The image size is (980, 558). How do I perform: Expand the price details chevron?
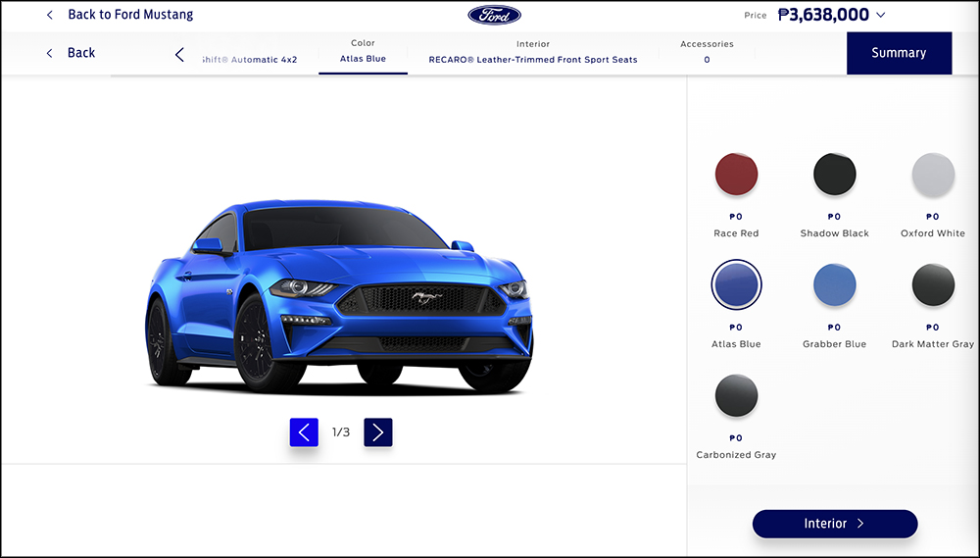881,15
